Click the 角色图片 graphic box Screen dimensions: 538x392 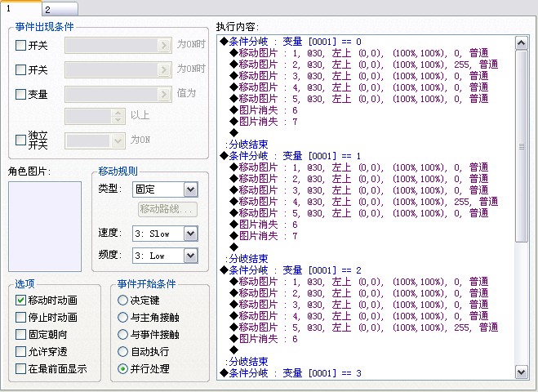click(45, 226)
